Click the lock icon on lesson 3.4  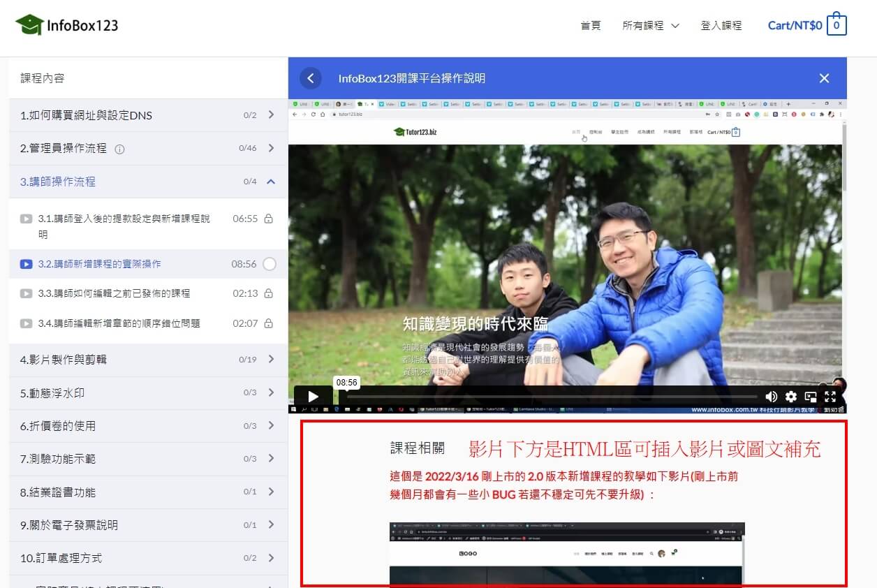(269, 323)
